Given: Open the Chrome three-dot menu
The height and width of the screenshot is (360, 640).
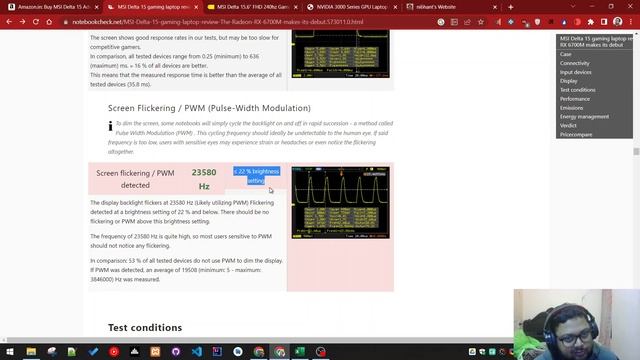Looking at the screenshot, I should pyautogui.click(x=631, y=22).
